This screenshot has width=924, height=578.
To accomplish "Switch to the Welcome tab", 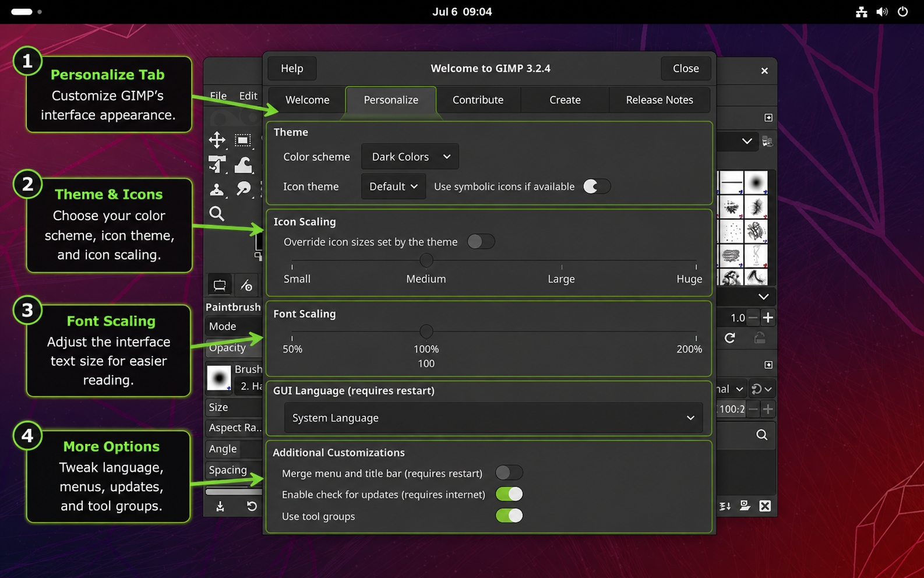I will pos(307,100).
